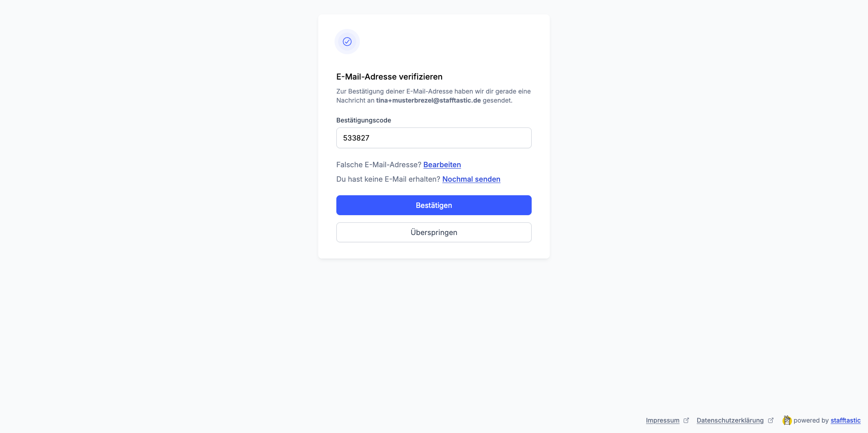Image resolution: width=868 pixels, height=433 pixels.
Task: Click the circular checkmark verification icon
Action: click(347, 42)
